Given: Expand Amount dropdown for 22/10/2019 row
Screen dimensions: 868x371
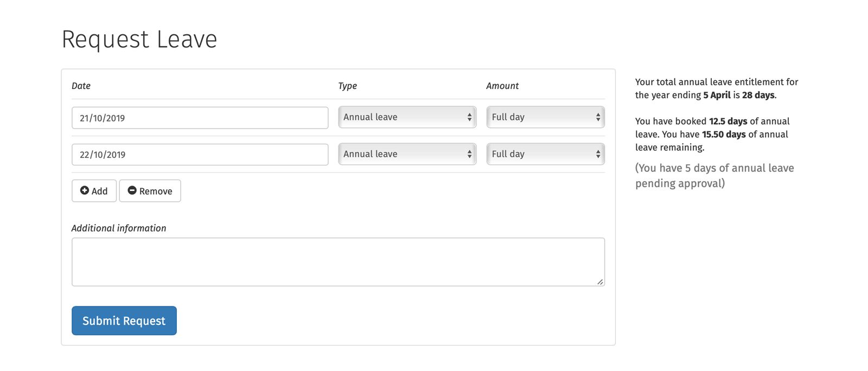Looking at the screenshot, I should (545, 154).
